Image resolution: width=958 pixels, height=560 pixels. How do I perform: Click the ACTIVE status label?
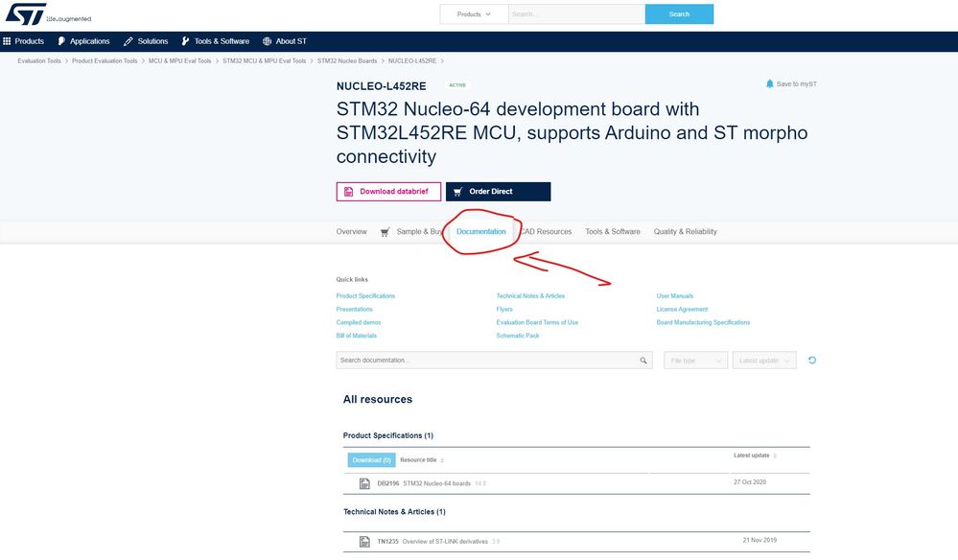(457, 85)
